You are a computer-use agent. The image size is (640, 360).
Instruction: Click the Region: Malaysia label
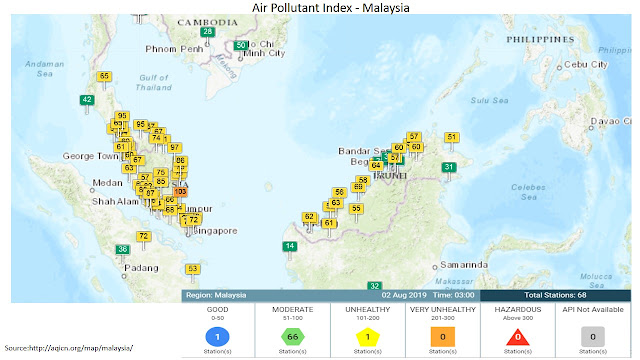click(216, 295)
